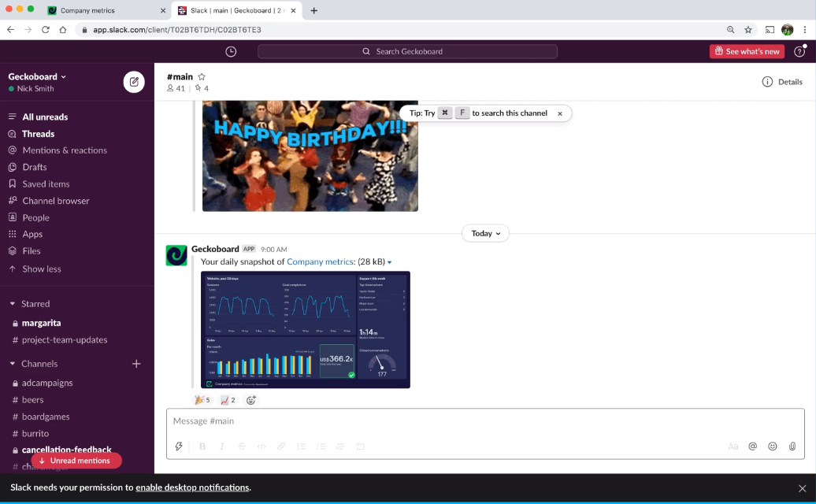This screenshot has width=816, height=504.
Task: Toggle bold formatting in the message composer
Action: (x=202, y=447)
